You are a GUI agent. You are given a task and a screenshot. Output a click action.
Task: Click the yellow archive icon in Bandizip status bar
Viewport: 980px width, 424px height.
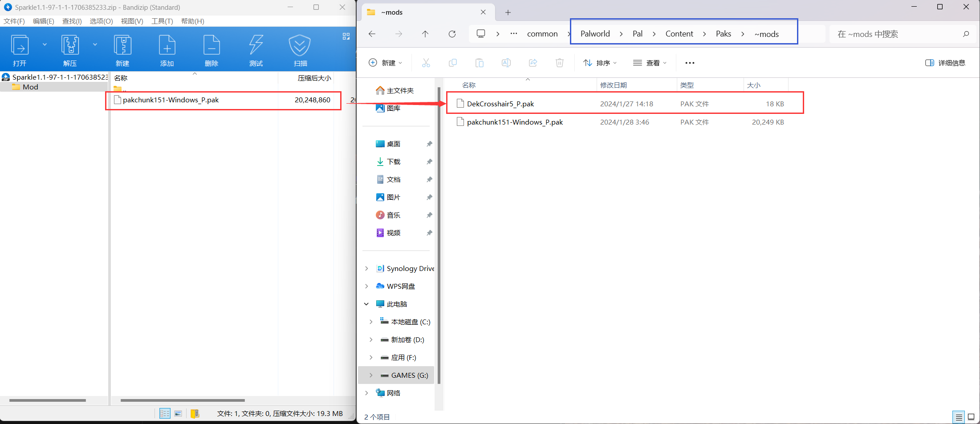pyautogui.click(x=195, y=414)
